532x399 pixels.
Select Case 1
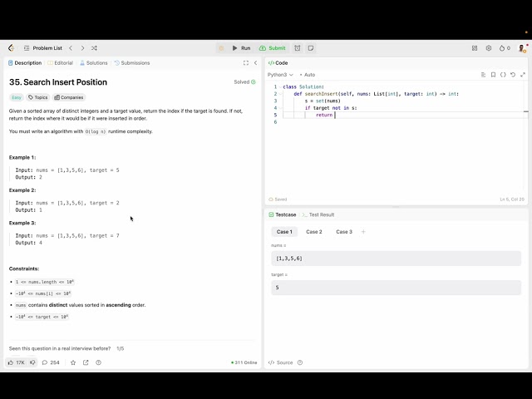click(x=284, y=232)
